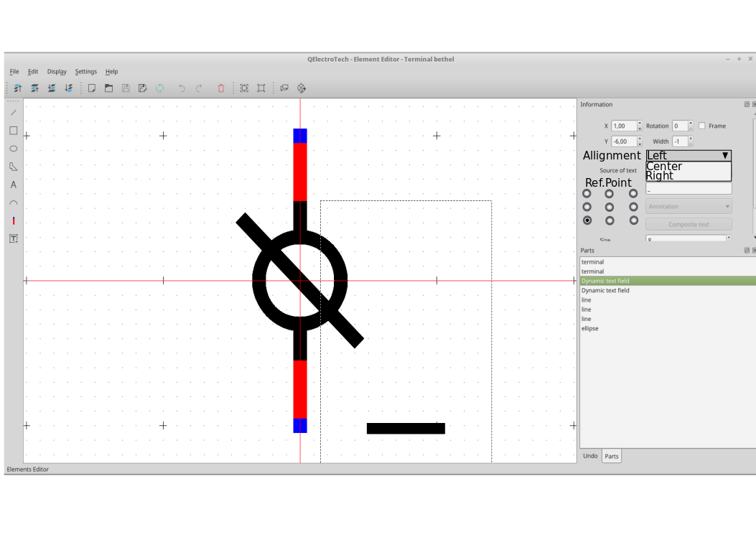Click the new element page icon
The width and height of the screenshot is (756, 535).
pos(92,88)
